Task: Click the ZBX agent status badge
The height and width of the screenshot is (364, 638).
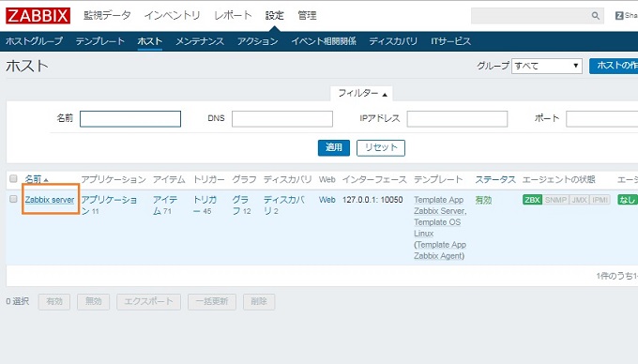Action: click(532, 200)
